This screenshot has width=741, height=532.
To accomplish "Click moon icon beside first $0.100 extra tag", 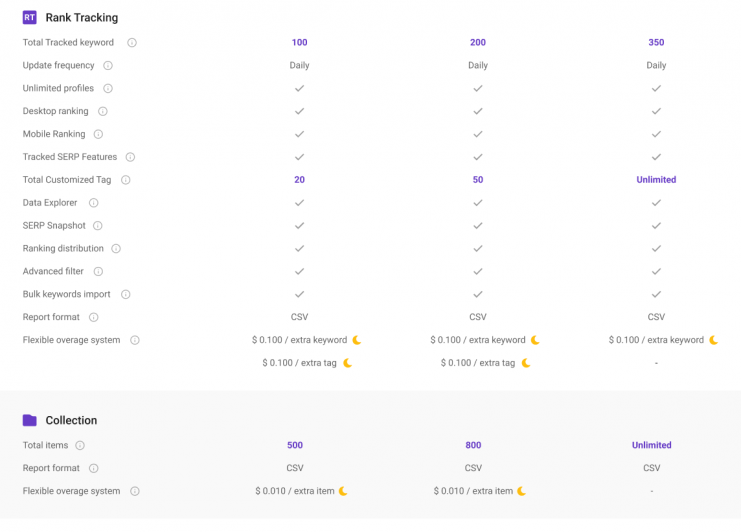I will coord(347,363).
